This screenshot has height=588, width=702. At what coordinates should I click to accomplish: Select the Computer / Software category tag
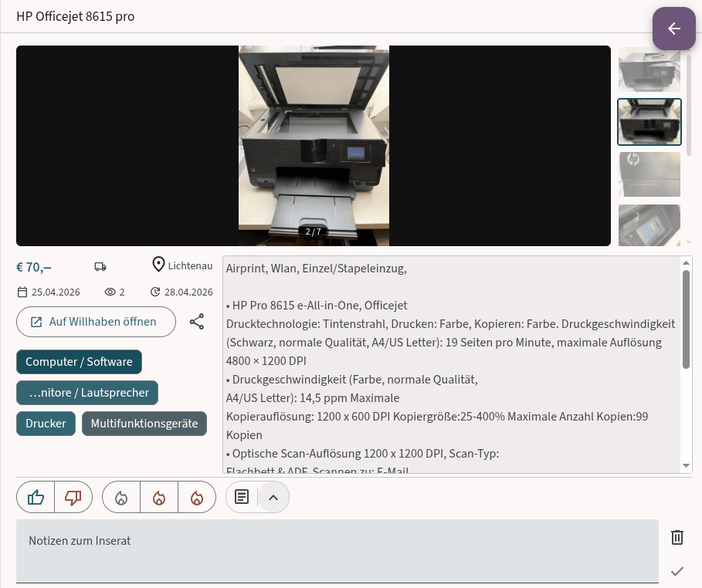click(79, 362)
